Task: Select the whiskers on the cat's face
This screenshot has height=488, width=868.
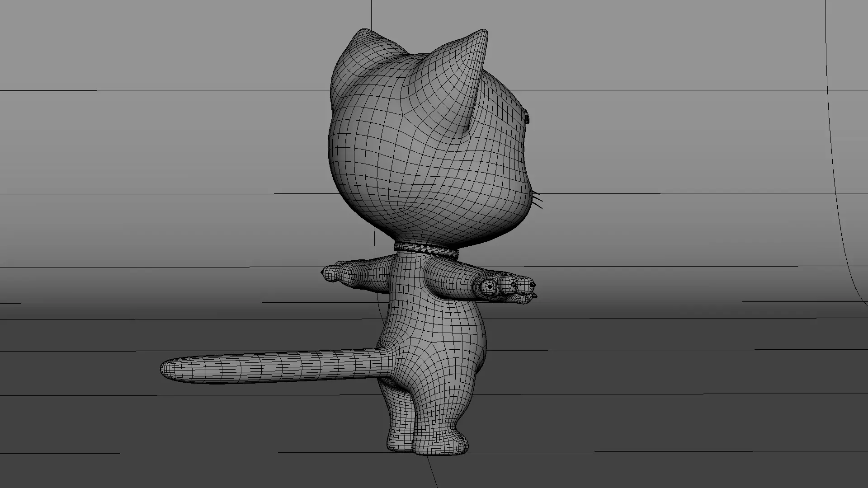Action: coord(537,200)
